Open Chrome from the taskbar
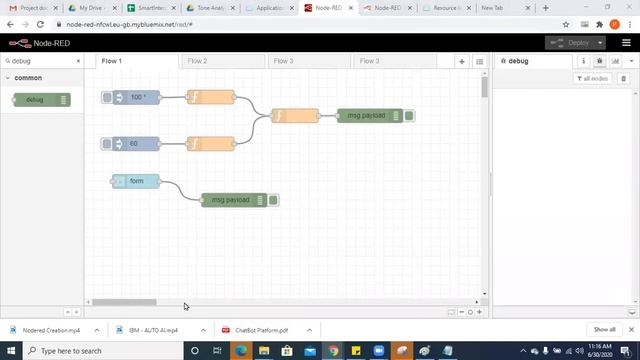Image resolution: width=640 pixels, height=360 pixels. click(333, 351)
